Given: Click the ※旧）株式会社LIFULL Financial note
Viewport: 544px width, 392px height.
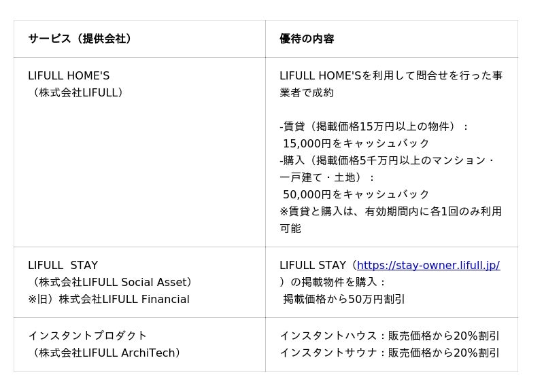Looking at the screenshot, I should 109,299.
